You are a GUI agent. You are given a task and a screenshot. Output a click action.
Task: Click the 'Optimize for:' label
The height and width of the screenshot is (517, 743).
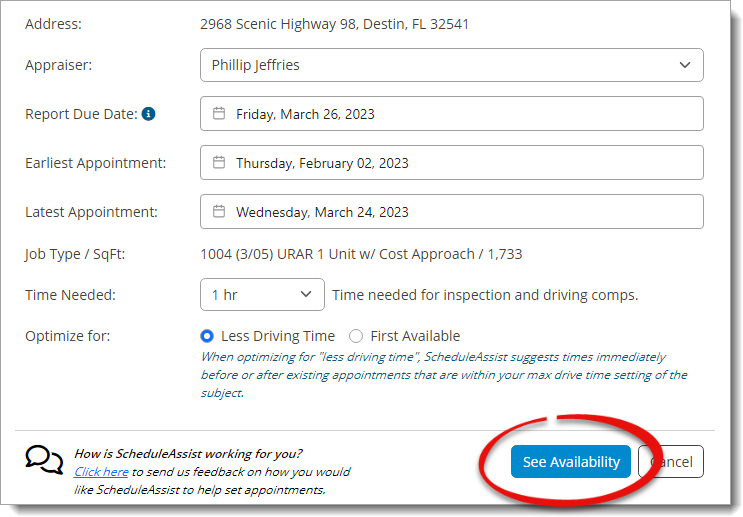tap(67, 336)
